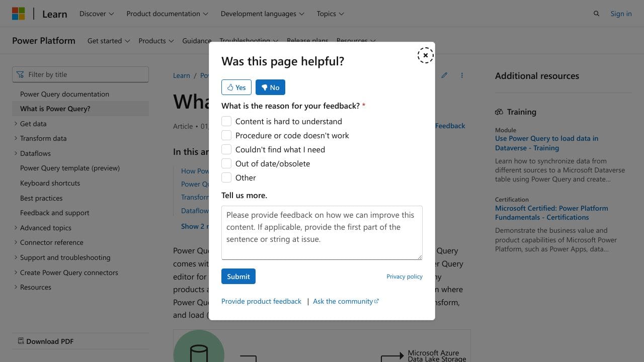The height and width of the screenshot is (362, 644).
Task: Expand Development languages menu
Action: 262,14
